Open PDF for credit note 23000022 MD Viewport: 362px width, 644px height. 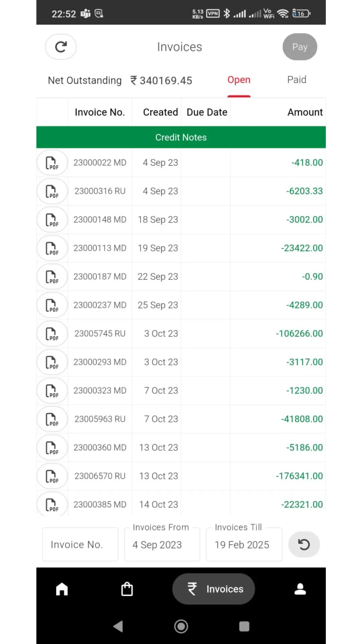click(52, 163)
